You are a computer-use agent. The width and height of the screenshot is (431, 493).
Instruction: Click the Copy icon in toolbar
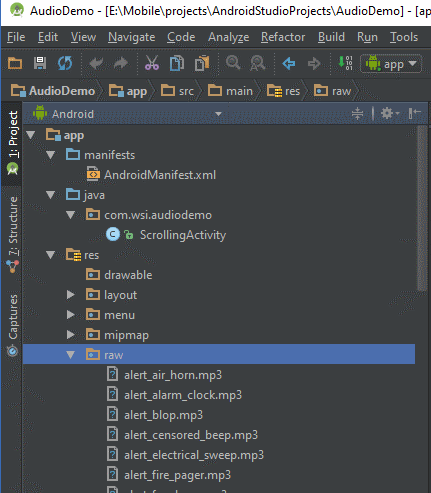(x=177, y=63)
